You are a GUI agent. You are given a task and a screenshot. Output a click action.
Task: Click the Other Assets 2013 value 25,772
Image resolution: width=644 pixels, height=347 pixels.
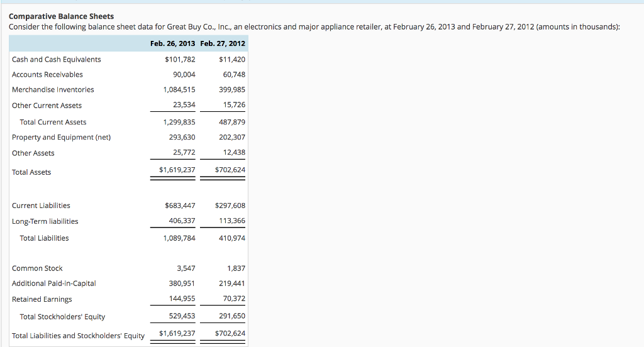tap(184, 153)
